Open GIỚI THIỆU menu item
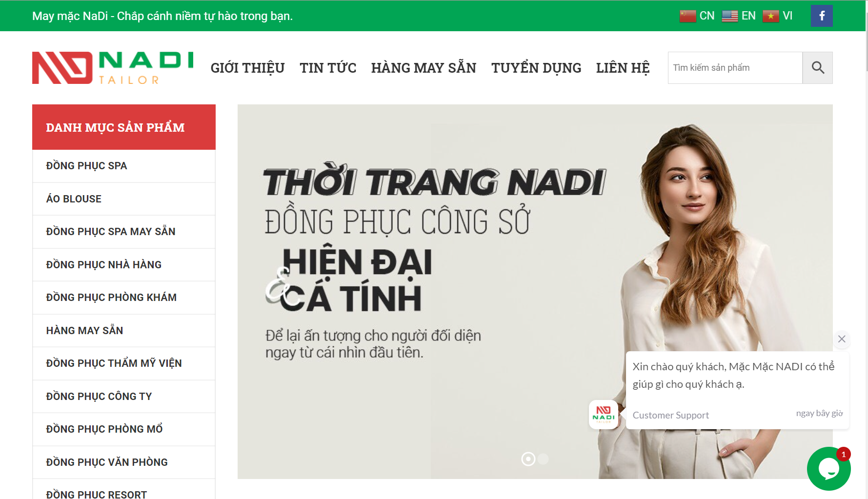 pos(247,68)
